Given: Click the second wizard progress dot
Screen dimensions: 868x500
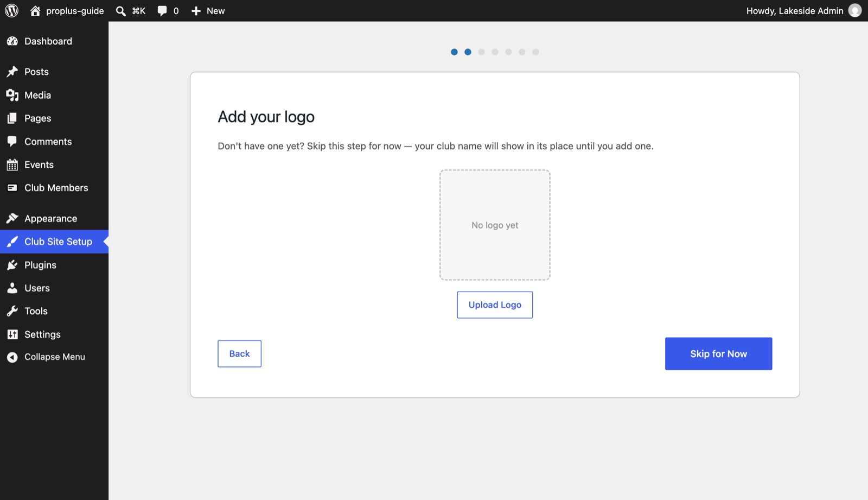Looking at the screenshot, I should point(468,52).
